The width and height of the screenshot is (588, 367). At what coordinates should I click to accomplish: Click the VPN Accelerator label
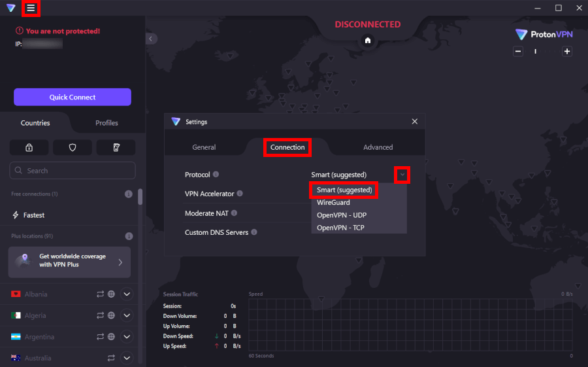pos(209,194)
